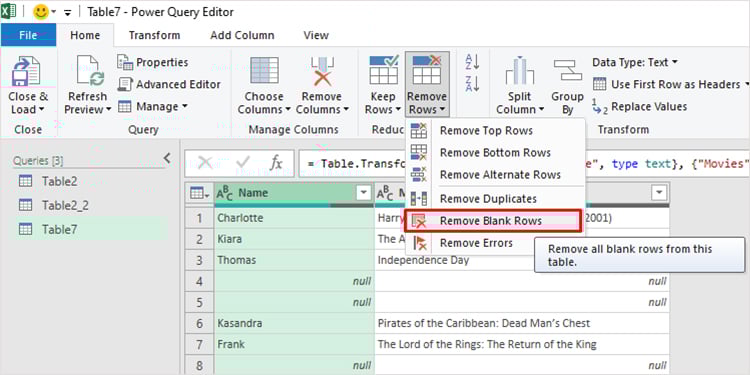The image size is (750, 375).
Task: Open the Quick Access Toolbar customize dropdown
Action: (x=67, y=13)
